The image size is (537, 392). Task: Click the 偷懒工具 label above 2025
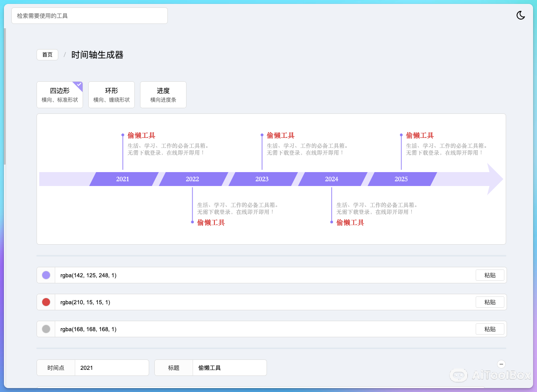coord(420,135)
